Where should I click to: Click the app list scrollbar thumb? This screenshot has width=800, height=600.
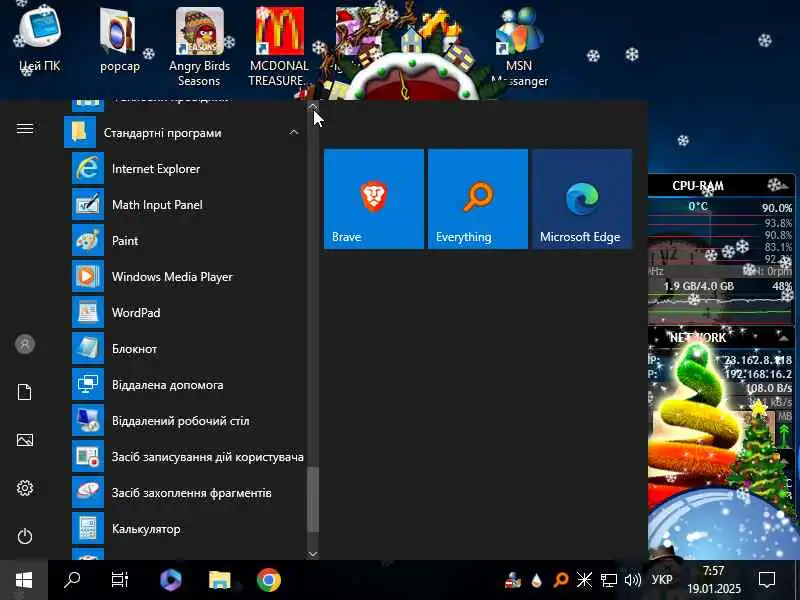pos(313,499)
